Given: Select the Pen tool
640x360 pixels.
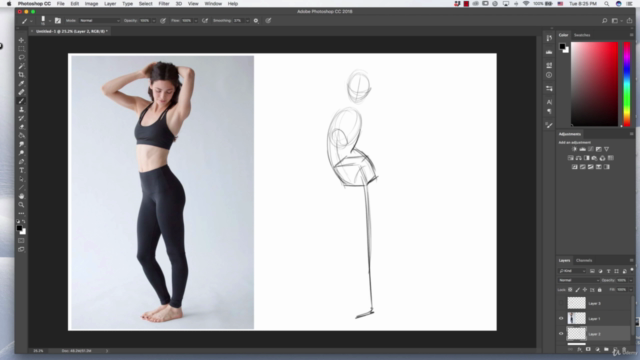Looking at the screenshot, I should pyautogui.click(x=21, y=162).
